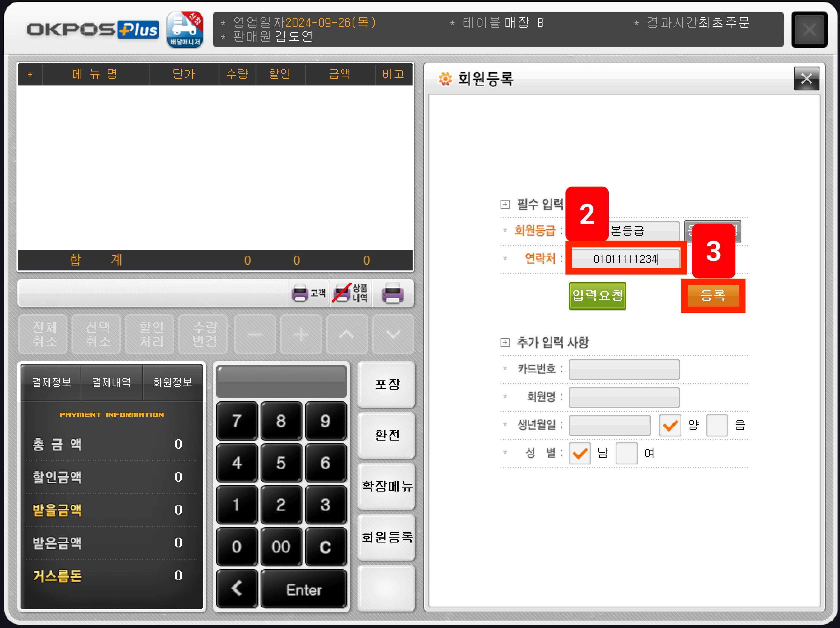Screen dimensions: 840x628
Task: Click the delivery manager scooter icon
Action: 185,30
